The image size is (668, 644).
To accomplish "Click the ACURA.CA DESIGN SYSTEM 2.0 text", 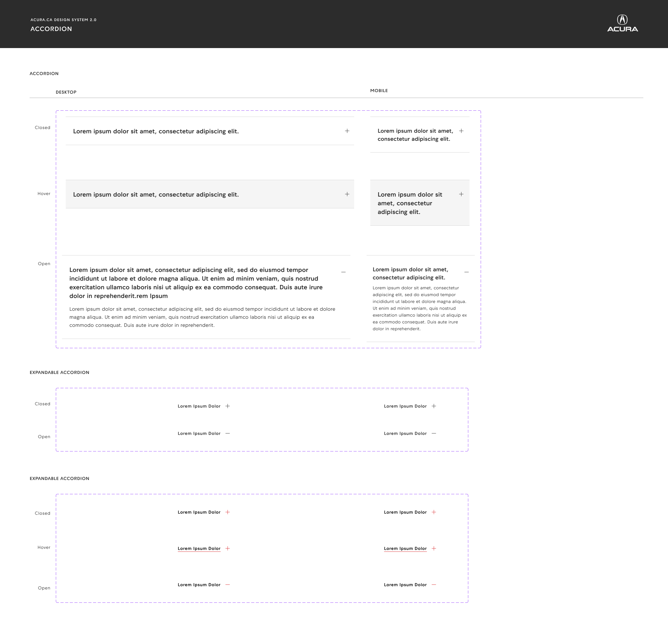I will [x=63, y=20].
